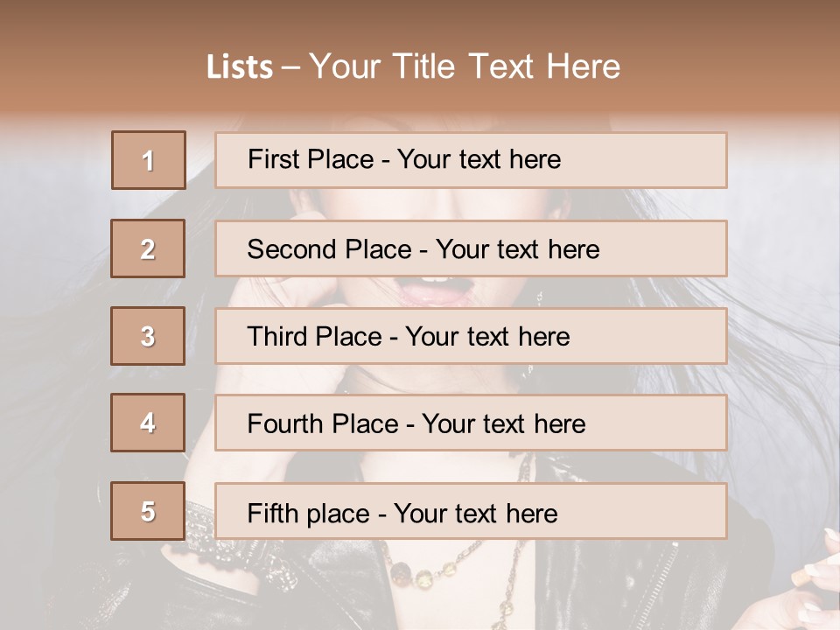Click the 'Fourth Place' text bar

(x=471, y=423)
